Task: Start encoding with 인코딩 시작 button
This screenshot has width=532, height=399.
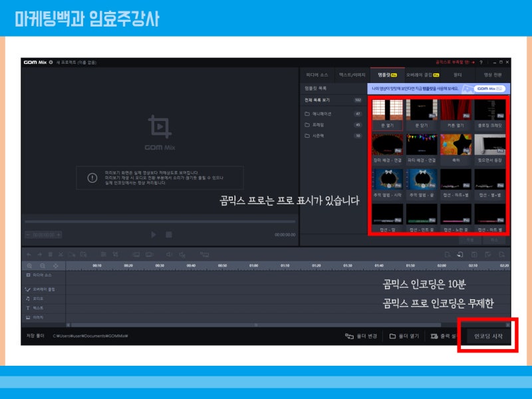Action: pos(488,336)
